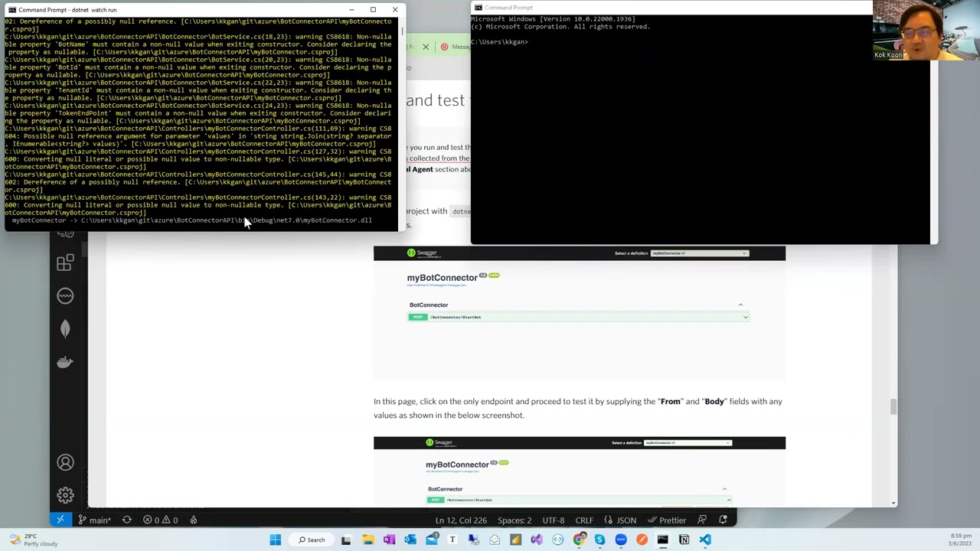980x551 pixels.
Task: Click the Kok Koon webcam thumbnail
Action: coord(926,31)
